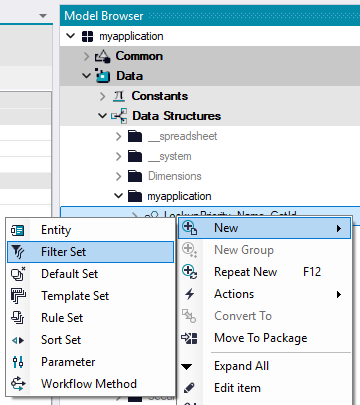360x405 pixels.
Task: Click the Repeat New icon
Action: [x=189, y=272]
